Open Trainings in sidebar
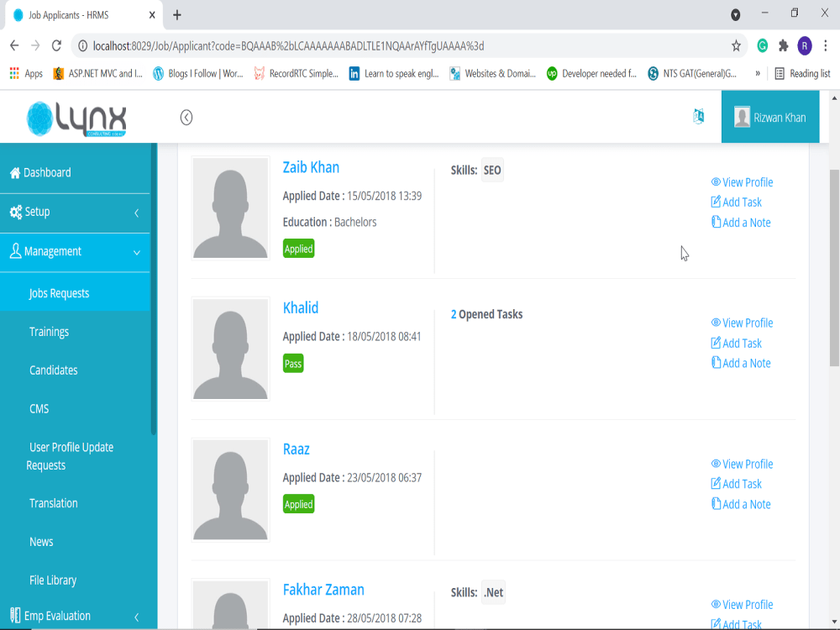This screenshot has width=840, height=630. (49, 332)
